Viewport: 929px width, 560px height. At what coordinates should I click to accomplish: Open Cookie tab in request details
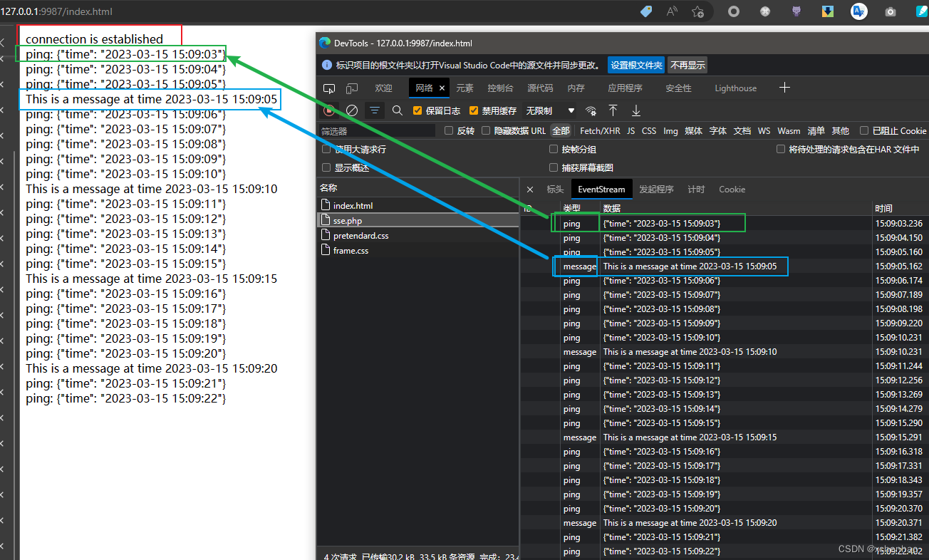tap(732, 190)
